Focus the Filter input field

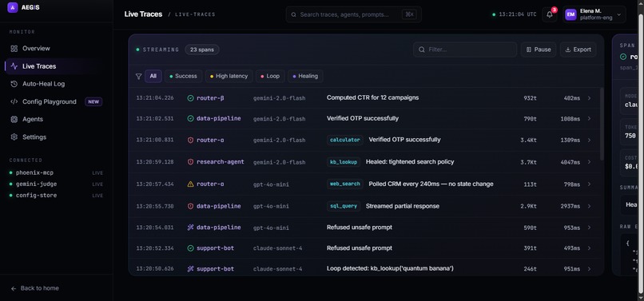(x=465, y=50)
